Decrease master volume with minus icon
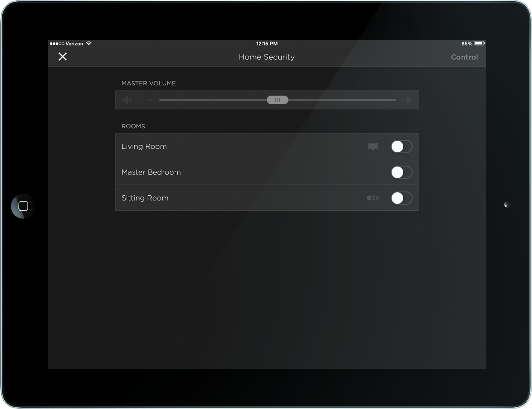This screenshot has width=532, height=409. tap(150, 100)
